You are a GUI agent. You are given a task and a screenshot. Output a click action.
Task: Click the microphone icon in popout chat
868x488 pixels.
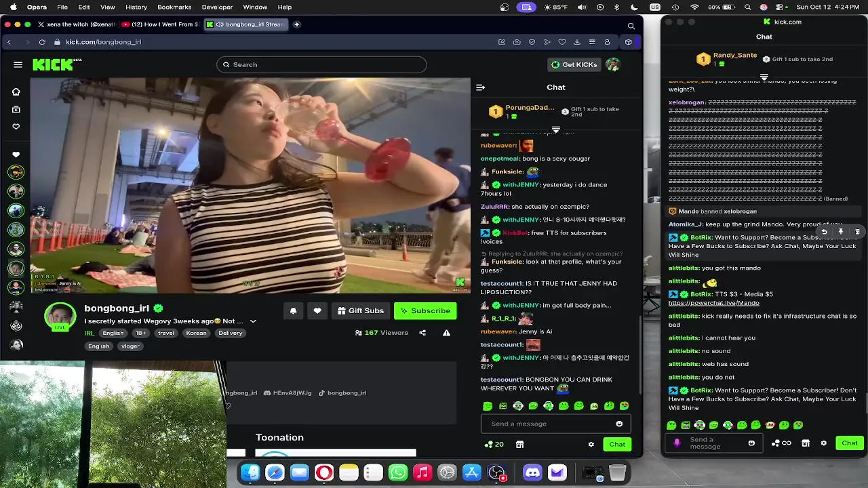[x=677, y=443]
